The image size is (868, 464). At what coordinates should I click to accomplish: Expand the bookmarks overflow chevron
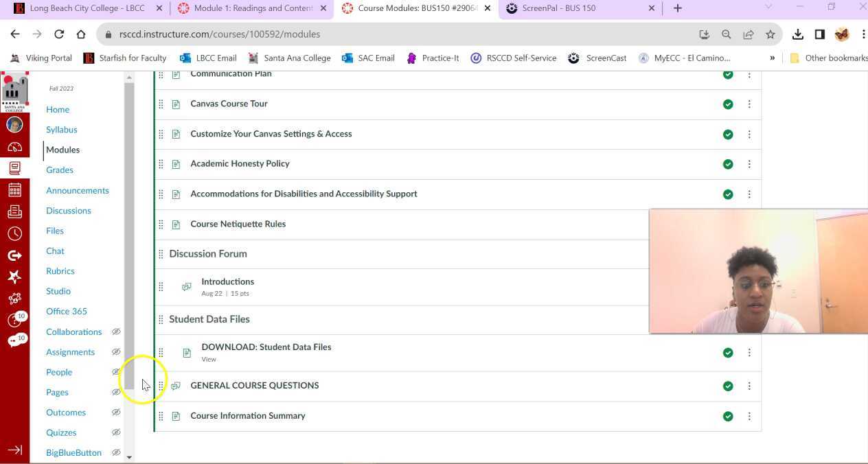[x=773, y=58]
